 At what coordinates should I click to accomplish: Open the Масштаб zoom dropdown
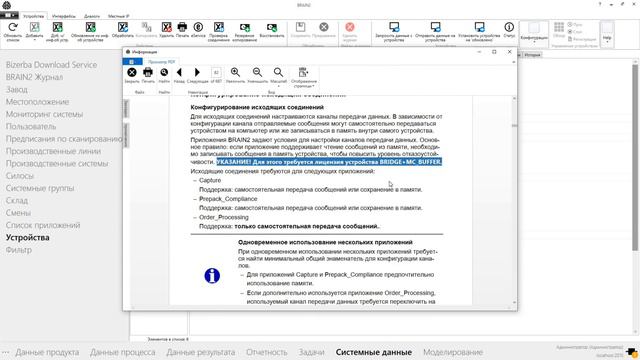point(278,76)
